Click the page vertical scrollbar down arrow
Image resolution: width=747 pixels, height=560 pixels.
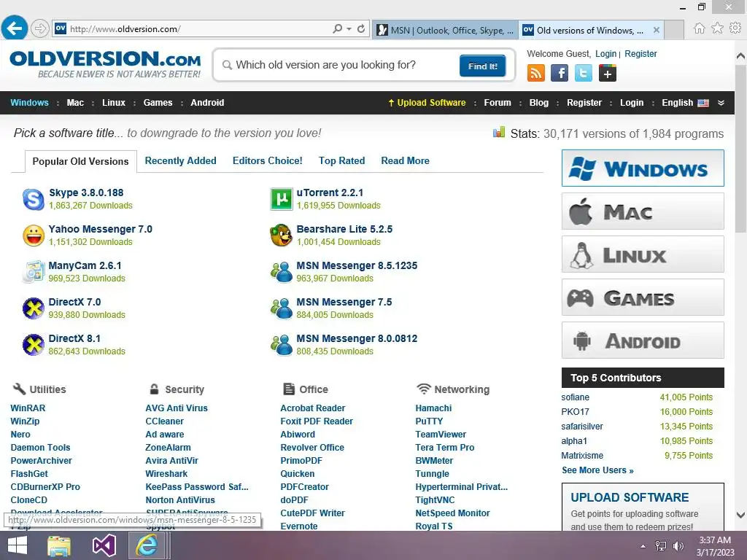point(741,515)
